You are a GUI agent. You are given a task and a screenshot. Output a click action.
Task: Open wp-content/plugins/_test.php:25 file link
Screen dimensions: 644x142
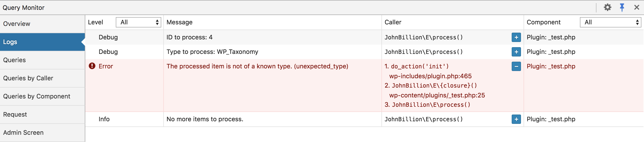(437, 95)
